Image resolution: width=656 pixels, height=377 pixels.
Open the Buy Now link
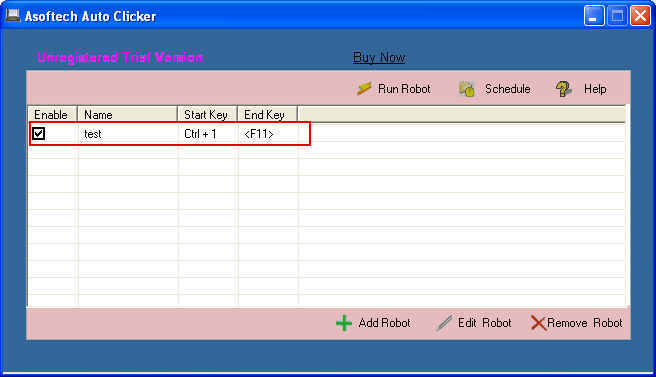point(379,57)
